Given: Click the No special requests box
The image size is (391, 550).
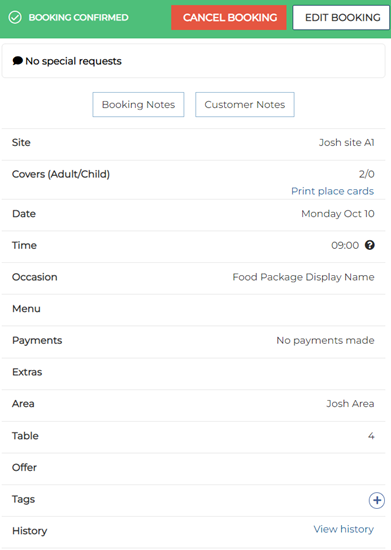Looking at the screenshot, I should [194, 61].
